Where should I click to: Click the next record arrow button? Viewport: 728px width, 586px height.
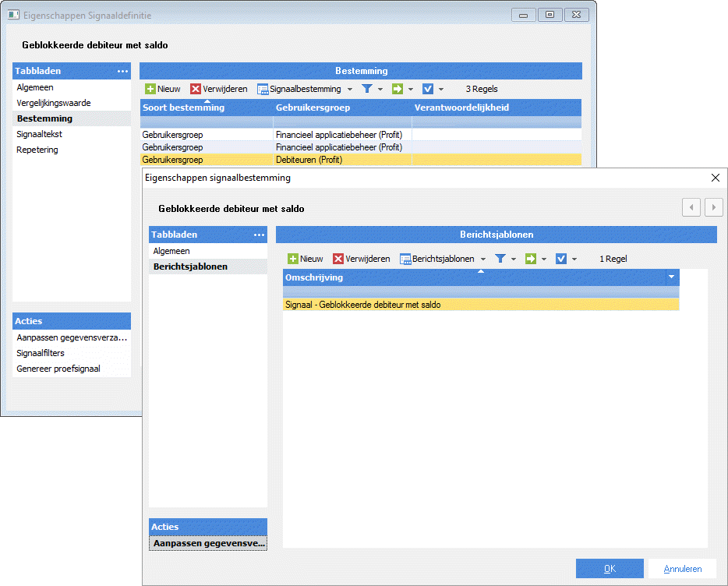(713, 207)
